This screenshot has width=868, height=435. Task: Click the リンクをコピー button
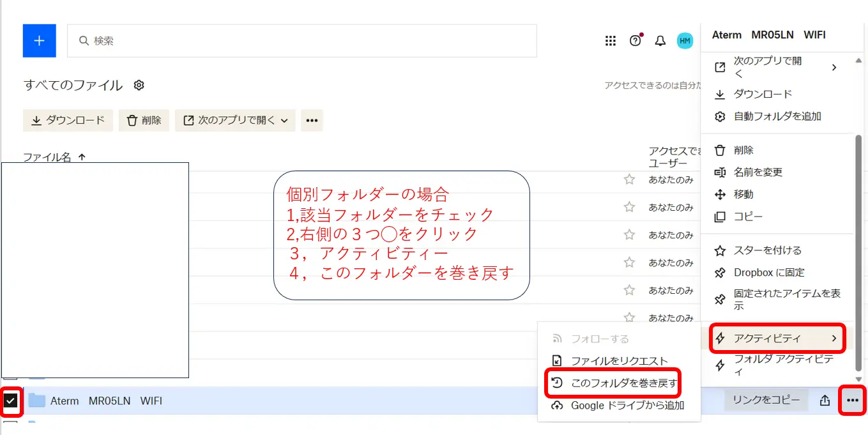766,401
